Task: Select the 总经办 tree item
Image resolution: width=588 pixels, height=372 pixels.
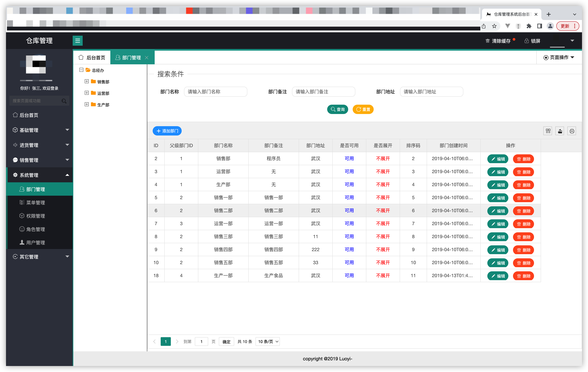Action: click(x=98, y=70)
